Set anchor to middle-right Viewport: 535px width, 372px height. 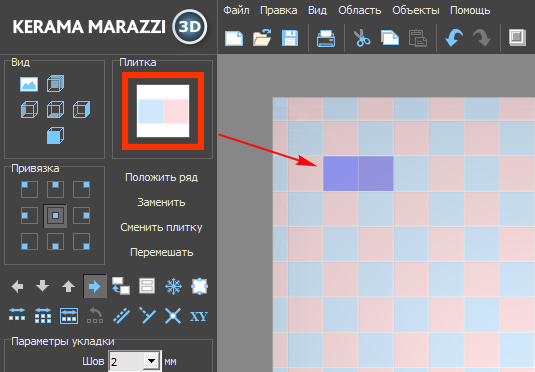pyautogui.click(x=82, y=216)
